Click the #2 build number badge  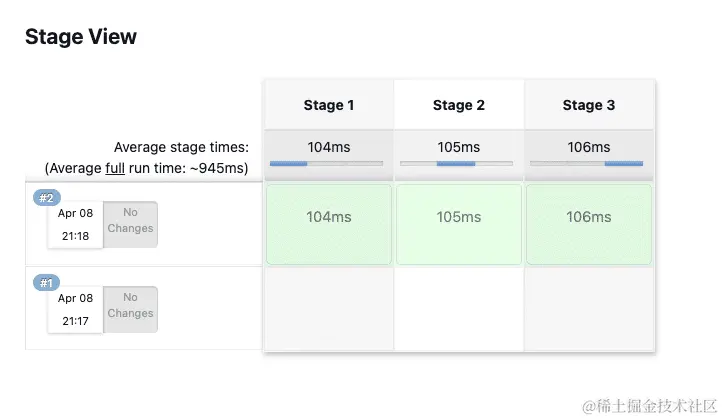click(x=46, y=198)
